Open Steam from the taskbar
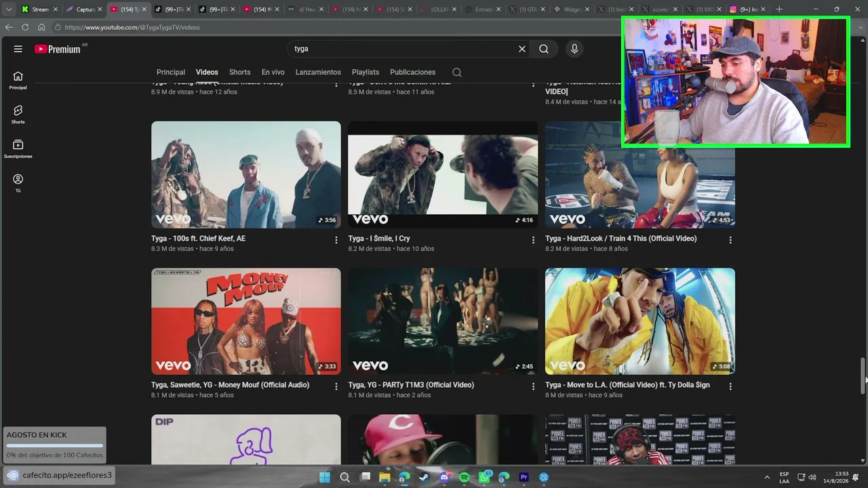The width and height of the screenshot is (868, 488). [425, 477]
